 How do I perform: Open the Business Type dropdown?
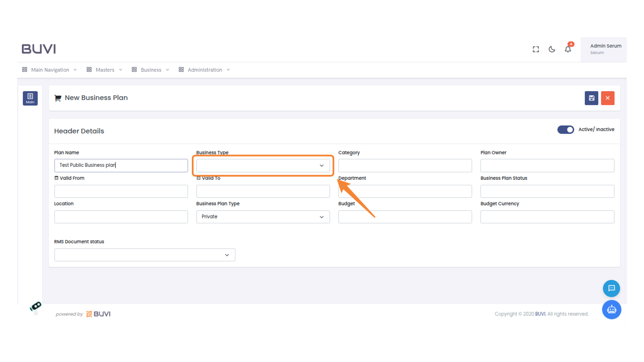[x=263, y=166]
